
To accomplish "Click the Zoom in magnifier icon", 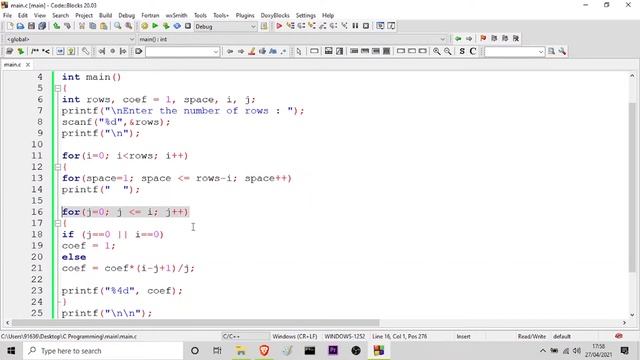I will [437, 51].
